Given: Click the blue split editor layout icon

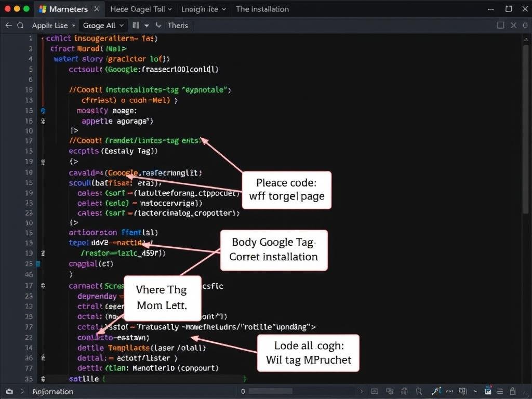Looking at the screenshot, I should tap(136, 25).
